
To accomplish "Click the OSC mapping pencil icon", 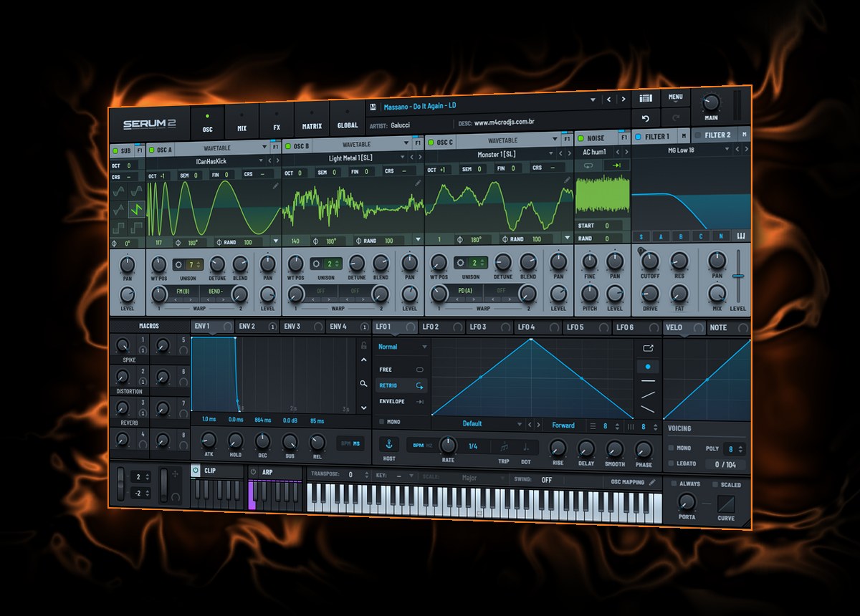I will pos(652,482).
